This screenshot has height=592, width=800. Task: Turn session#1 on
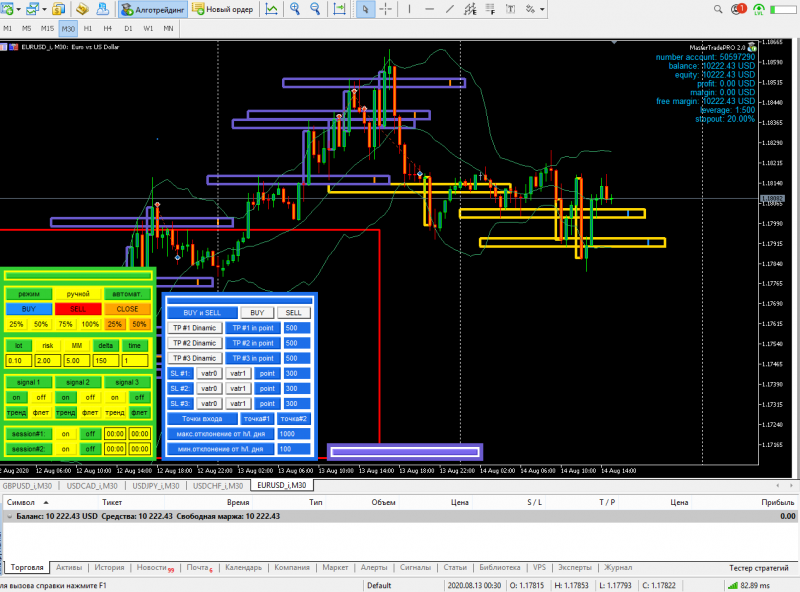[65, 434]
